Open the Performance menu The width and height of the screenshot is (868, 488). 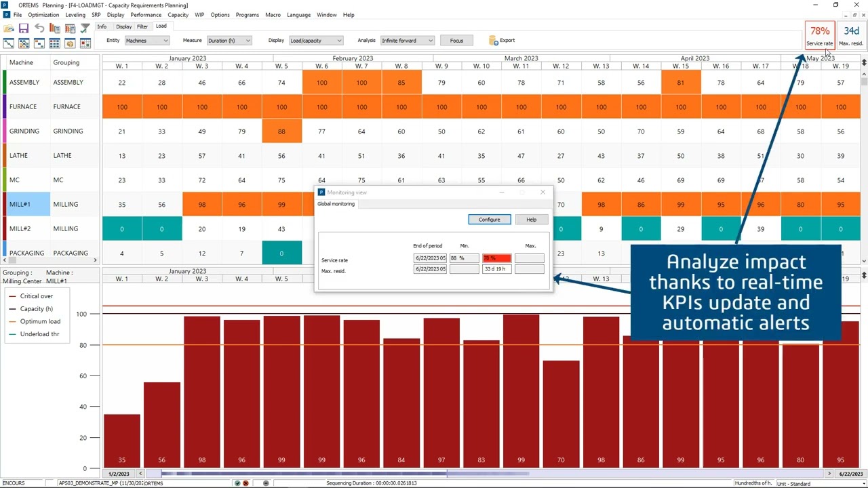146,15
